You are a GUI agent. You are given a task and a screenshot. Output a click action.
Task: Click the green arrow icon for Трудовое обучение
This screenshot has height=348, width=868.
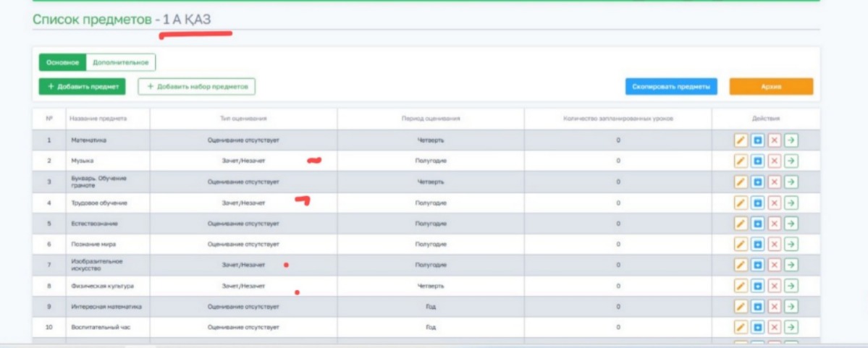791,203
